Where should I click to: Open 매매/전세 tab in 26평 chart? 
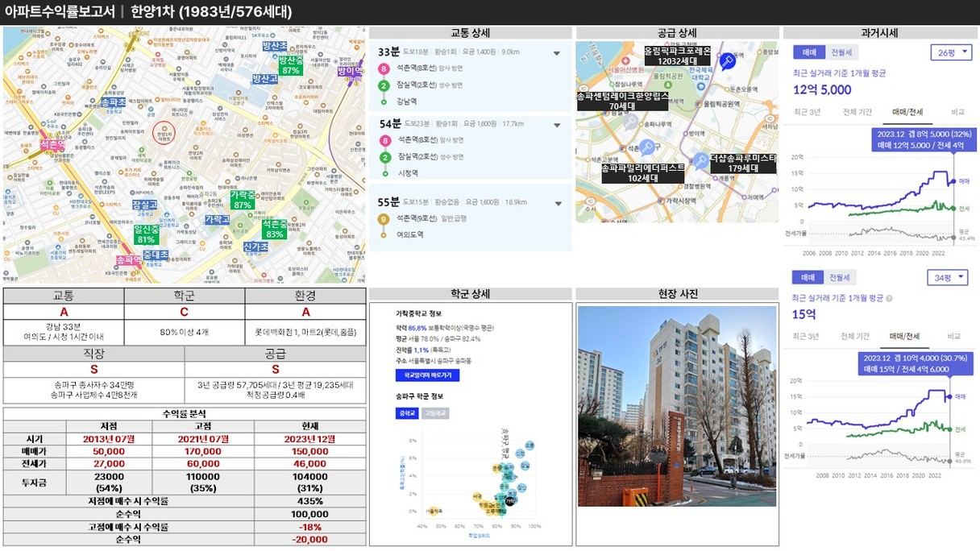click(907, 112)
